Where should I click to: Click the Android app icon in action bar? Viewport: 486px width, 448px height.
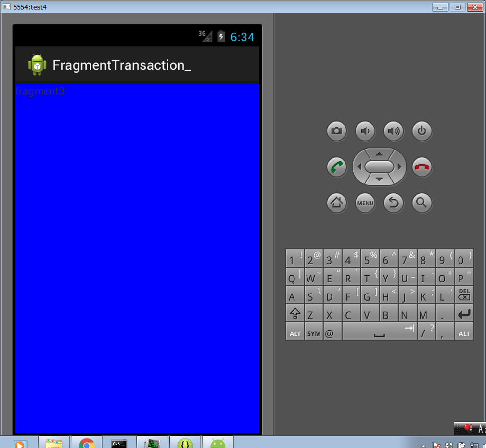pyautogui.click(x=37, y=64)
